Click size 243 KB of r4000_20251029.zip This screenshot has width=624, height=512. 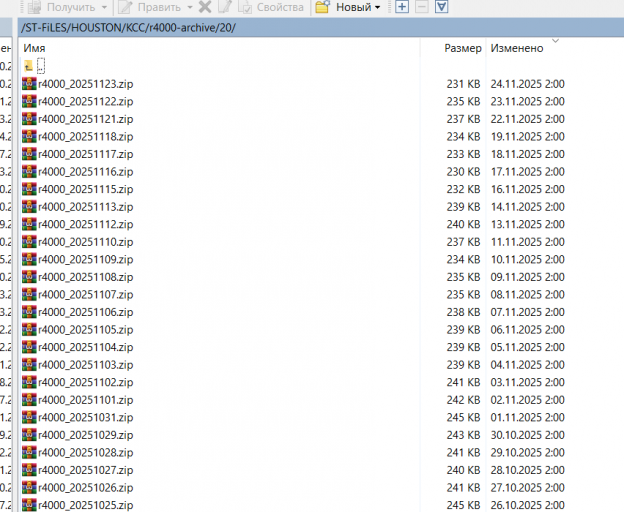click(x=463, y=435)
